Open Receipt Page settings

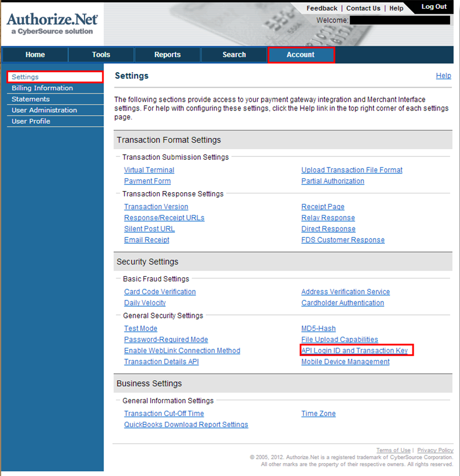pyautogui.click(x=323, y=207)
